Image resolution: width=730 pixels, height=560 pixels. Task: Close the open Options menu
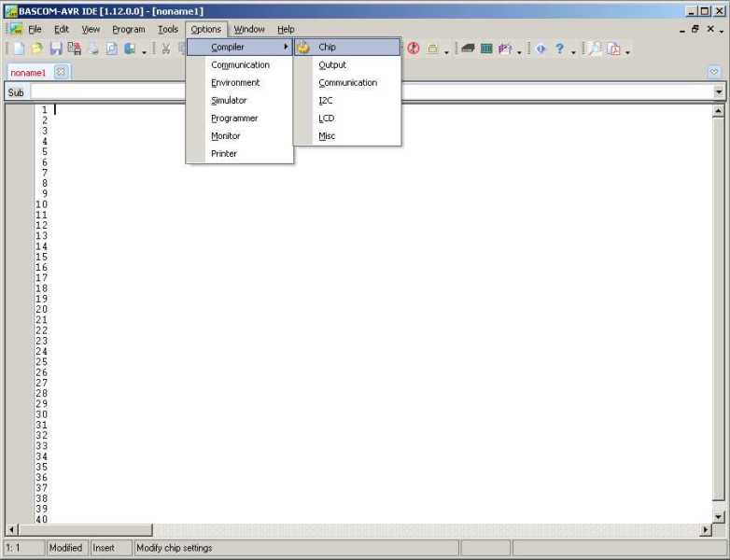pos(205,29)
